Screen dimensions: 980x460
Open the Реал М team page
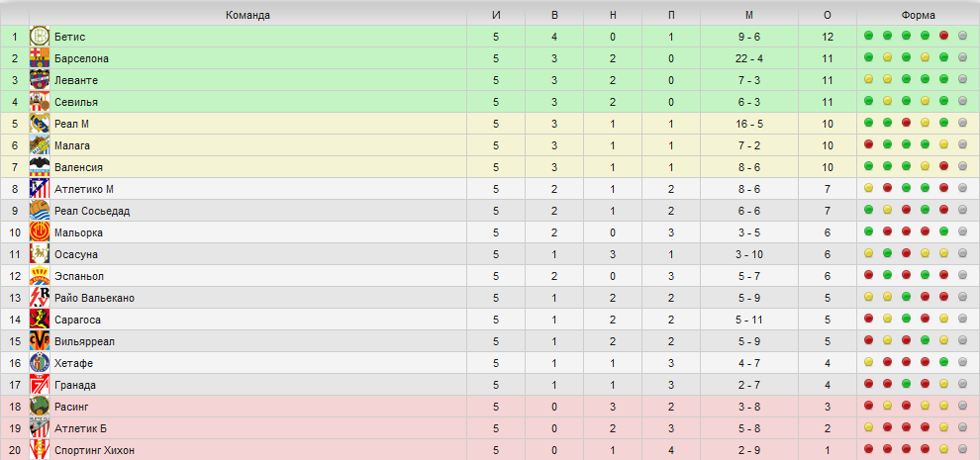[x=72, y=124]
